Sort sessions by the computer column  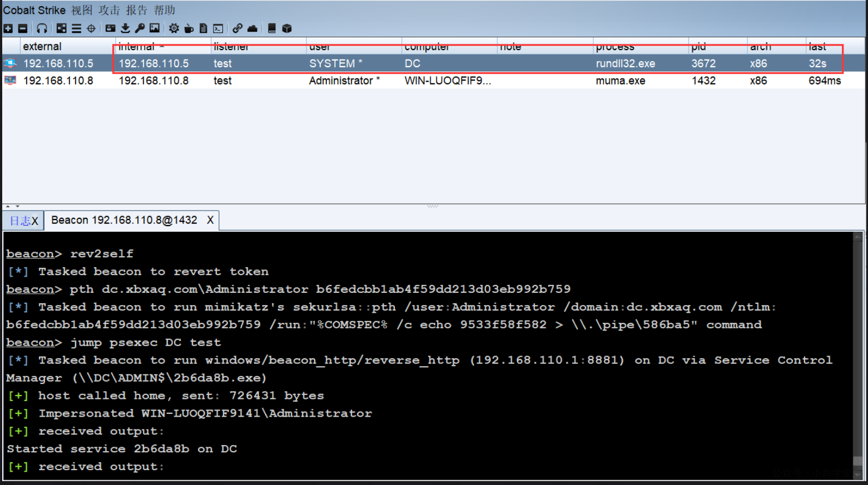click(449, 46)
